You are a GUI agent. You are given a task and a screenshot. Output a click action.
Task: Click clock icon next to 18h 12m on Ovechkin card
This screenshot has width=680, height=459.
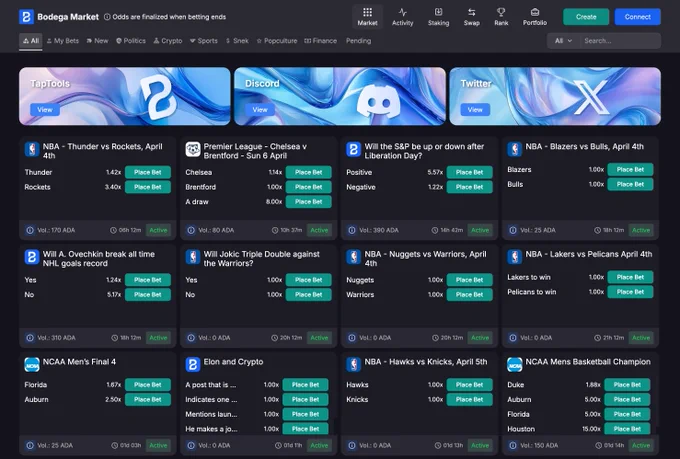pyautogui.click(x=114, y=338)
